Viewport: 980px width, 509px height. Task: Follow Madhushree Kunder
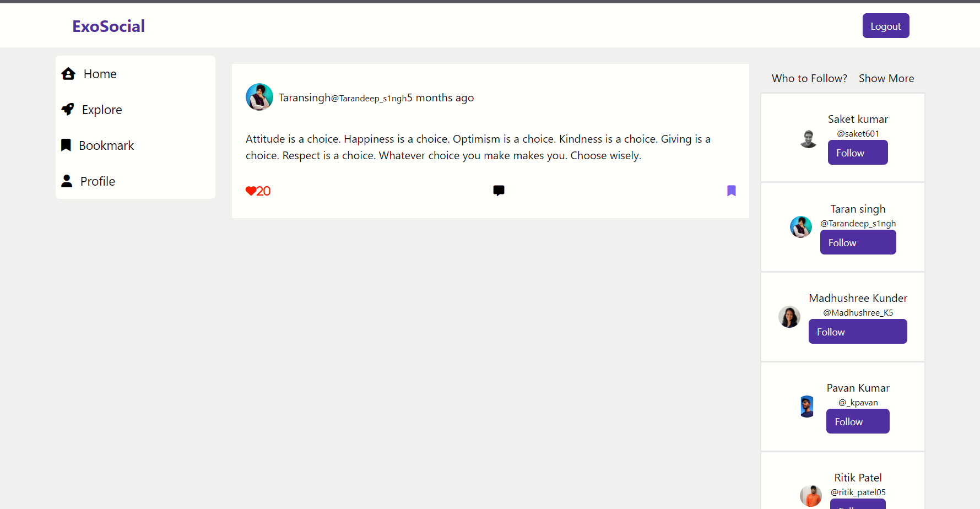click(858, 332)
